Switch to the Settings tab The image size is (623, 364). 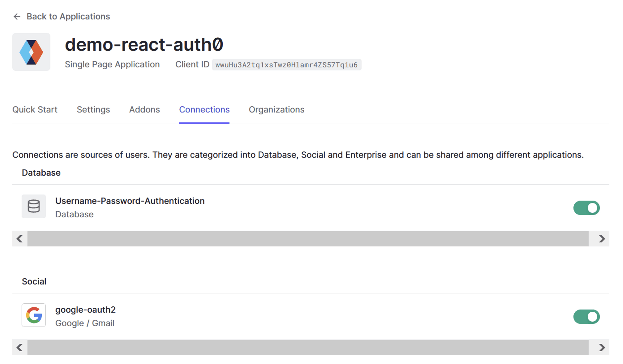[93, 110]
